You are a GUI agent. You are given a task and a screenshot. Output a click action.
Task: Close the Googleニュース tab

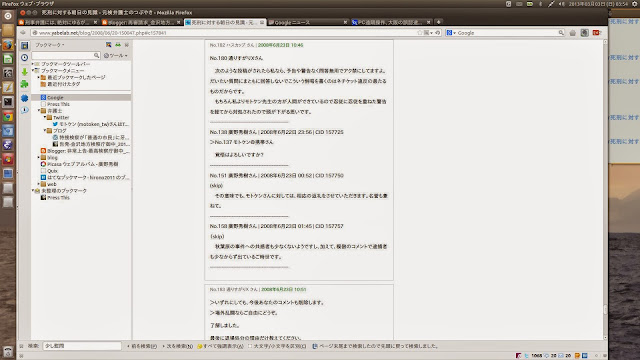(x=345, y=22)
